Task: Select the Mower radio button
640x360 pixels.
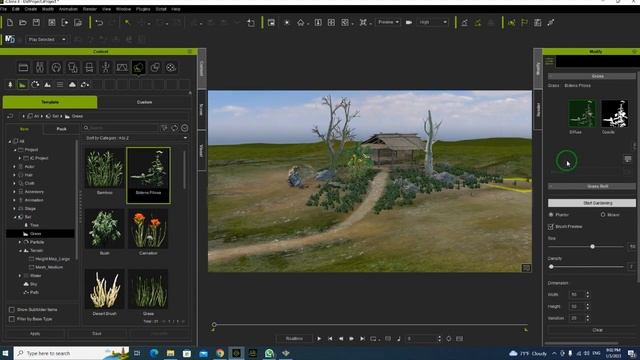Action: click(x=603, y=215)
